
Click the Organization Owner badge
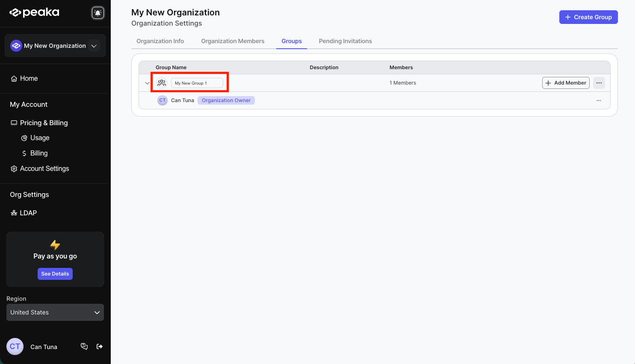point(226,100)
